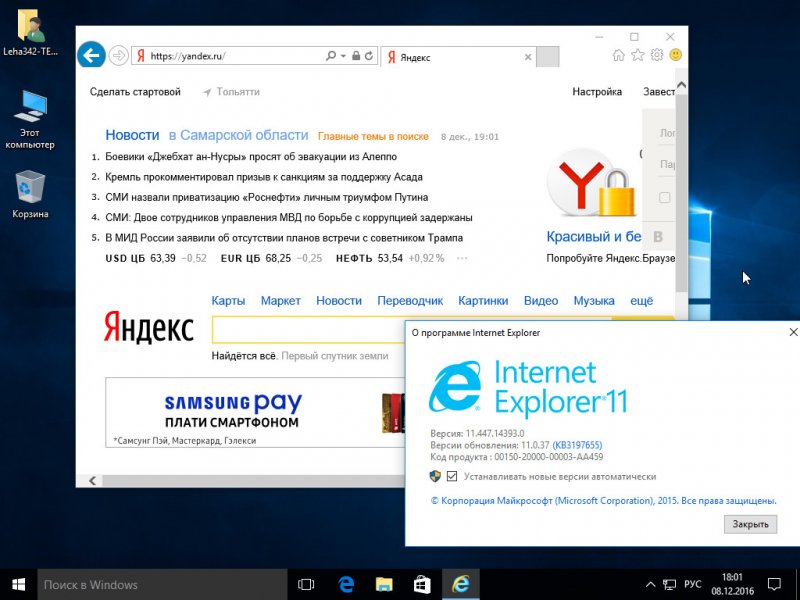Click the left arrow of horizontal scrollbar

tap(92, 481)
